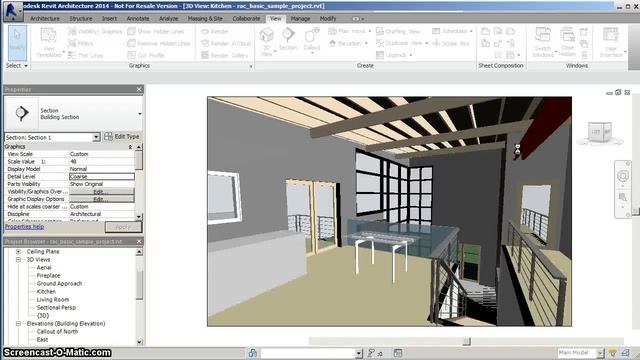
Task: Click the Detail Level Coarse field
Action: click(102, 177)
